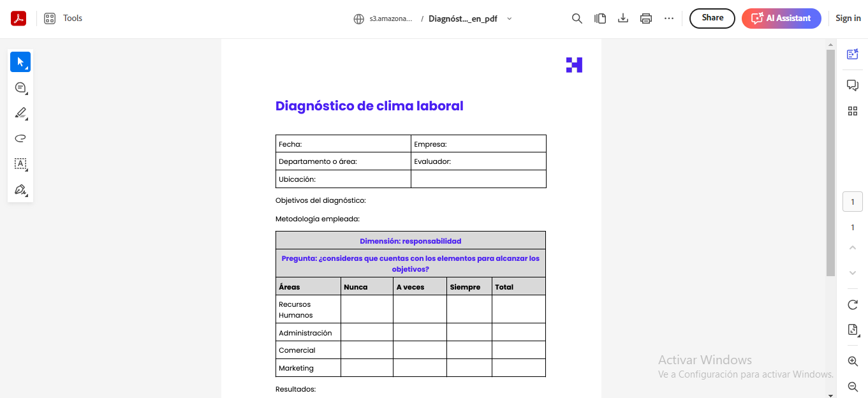Open the AI Assistant sidebar panel

tap(853, 54)
